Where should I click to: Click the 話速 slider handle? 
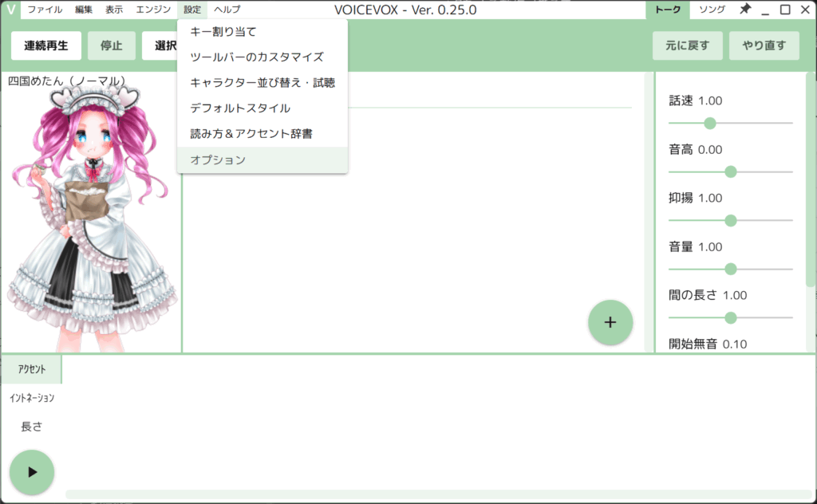709,123
